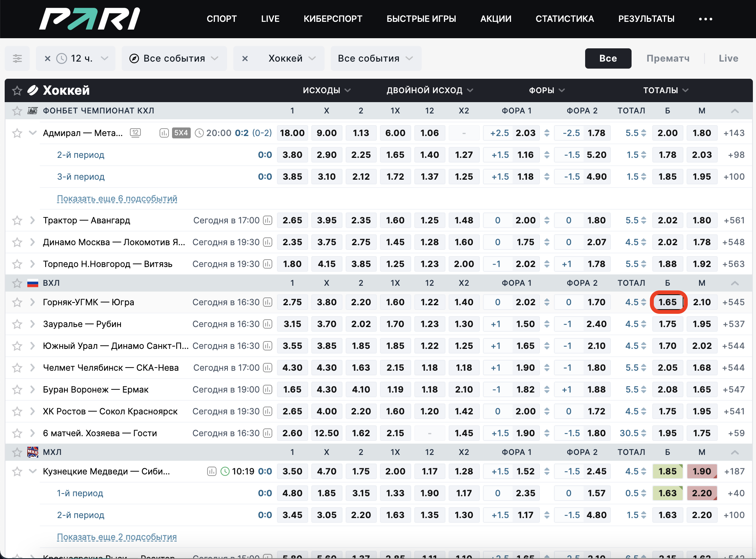Remove the Хоккей filter with X

tap(245, 58)
